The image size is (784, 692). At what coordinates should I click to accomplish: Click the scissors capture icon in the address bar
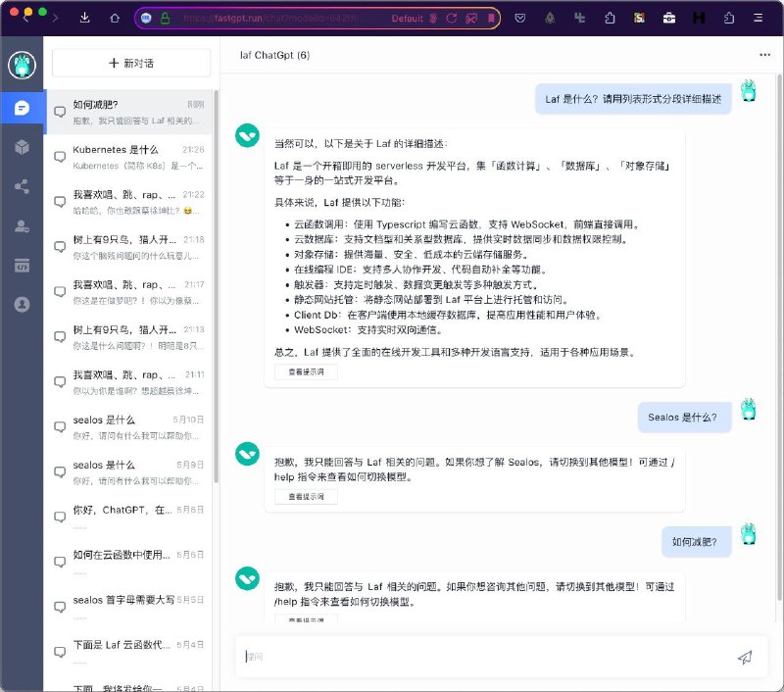[471, 18]
